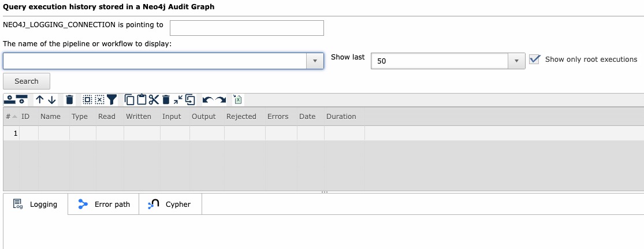Sort by the # column header
This screenshot has width=644, height=249.
coord(11,116)
